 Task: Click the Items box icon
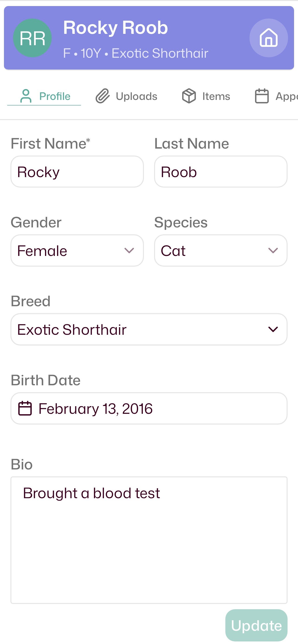[189, 96]
